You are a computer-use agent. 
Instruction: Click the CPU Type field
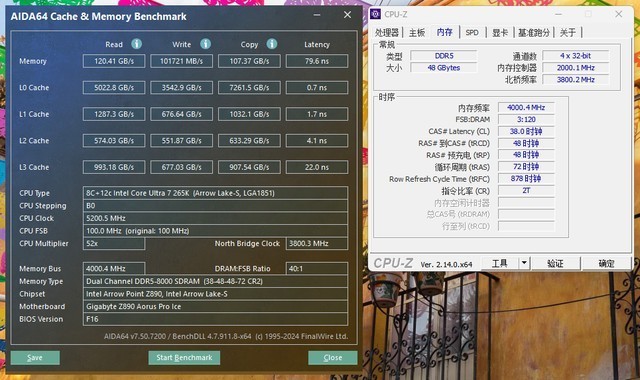(215, 193)
